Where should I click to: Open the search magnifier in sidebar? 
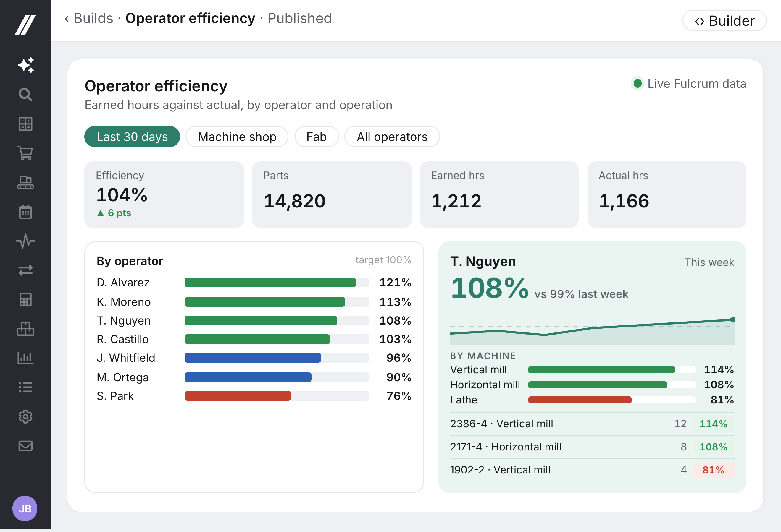click(25, 95)
